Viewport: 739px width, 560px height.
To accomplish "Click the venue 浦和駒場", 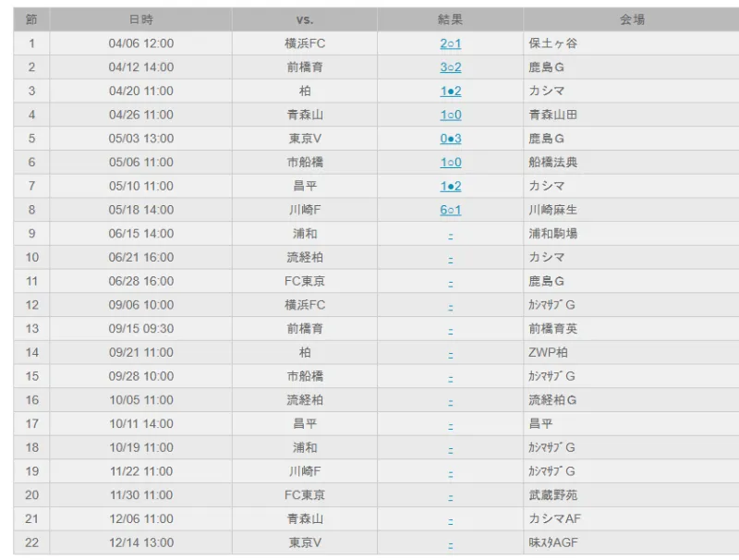I will coord(552,234).
